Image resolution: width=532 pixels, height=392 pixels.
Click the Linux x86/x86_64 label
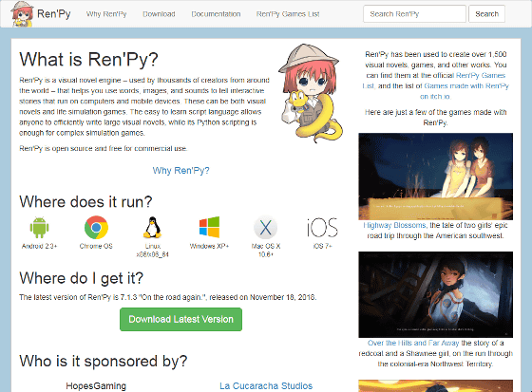(152, 251)
